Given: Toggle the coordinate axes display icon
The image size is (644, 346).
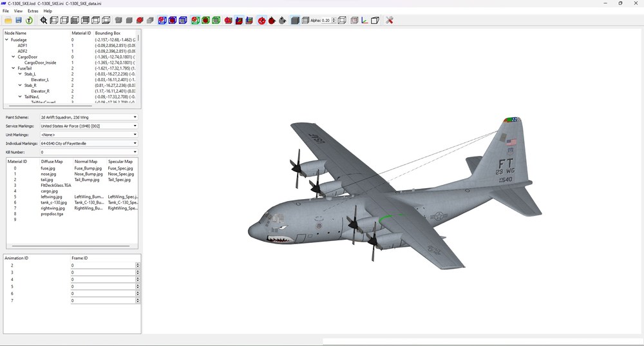Looking at the screenshot, I should click(x=365, y=20).
